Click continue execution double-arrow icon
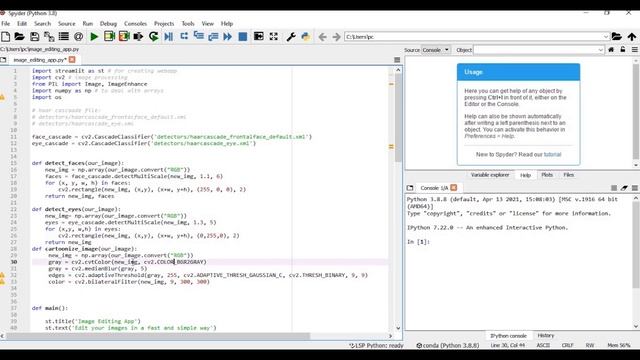This screenshot has height=360, width=640. click(228, 37)
